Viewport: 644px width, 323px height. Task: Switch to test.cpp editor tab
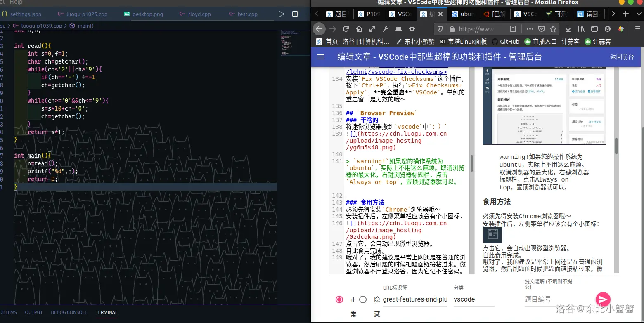pyautogui.click(x=243, y=14)
